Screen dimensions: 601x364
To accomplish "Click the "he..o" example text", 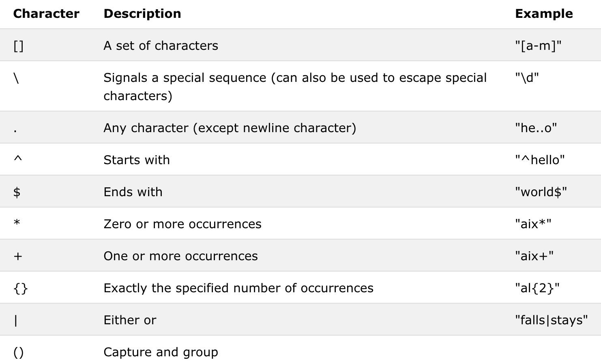I will [x=536, y=128].
